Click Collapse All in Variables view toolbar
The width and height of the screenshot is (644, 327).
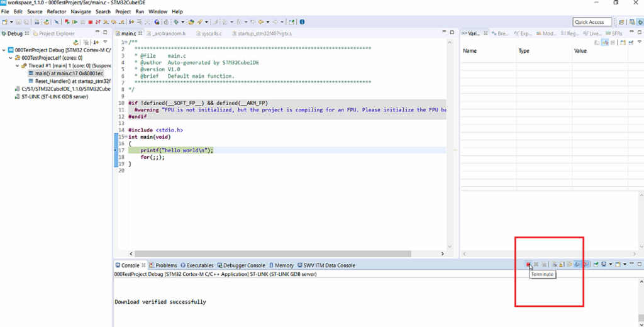pos(613,42)
